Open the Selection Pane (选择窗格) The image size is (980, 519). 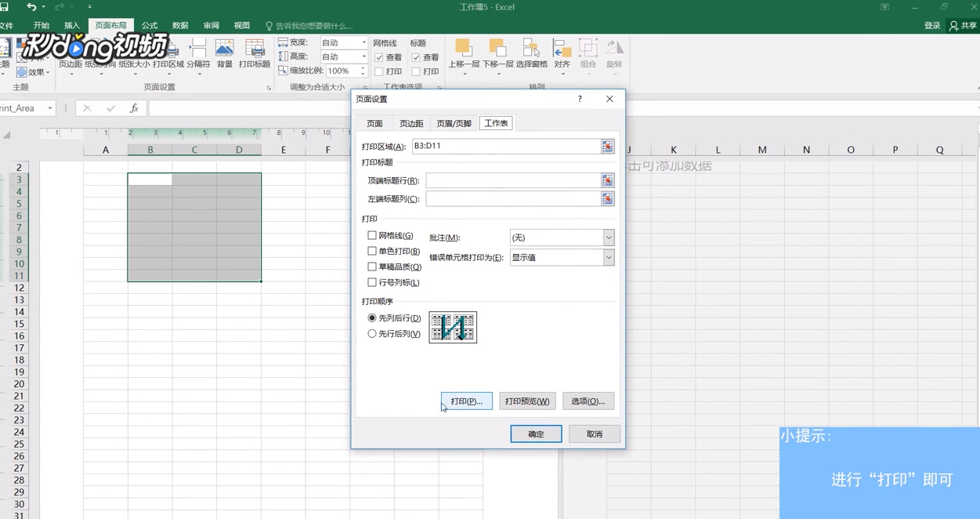point(531,54)
